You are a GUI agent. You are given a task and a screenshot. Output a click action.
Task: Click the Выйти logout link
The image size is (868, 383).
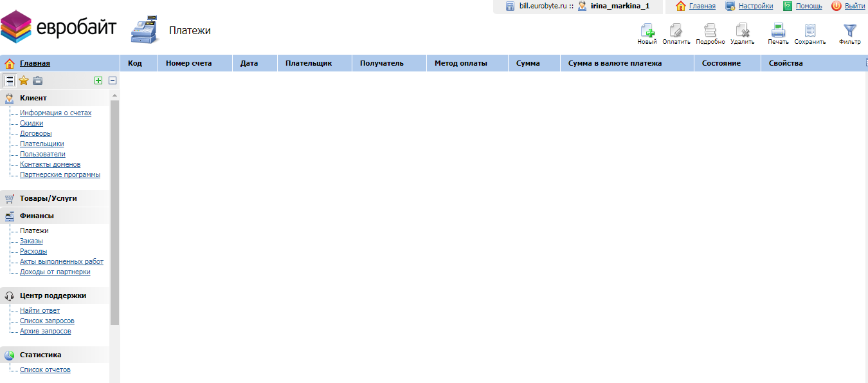(854, 6)
